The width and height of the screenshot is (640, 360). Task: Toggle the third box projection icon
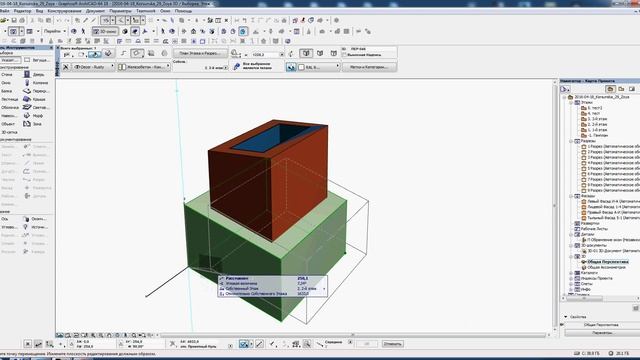[333, 53]
